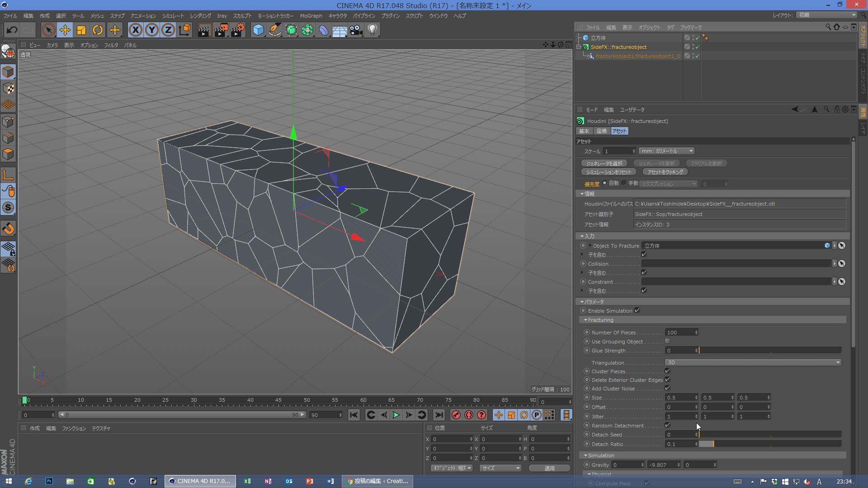The height and width of the screenshot is (488, 868).
Task: Switch to the 座標 tab
Action: pos(601,131)
